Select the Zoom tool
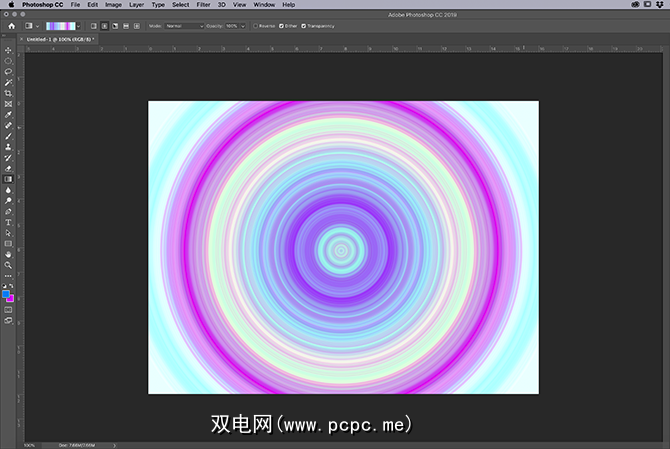Image resolution: width=670 pixels, height=449 pixels. coord(8,265)
